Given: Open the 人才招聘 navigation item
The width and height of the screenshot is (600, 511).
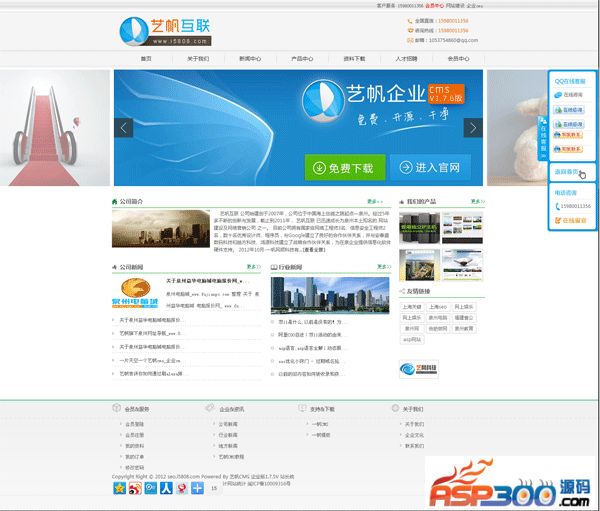Looking at the screenshot, I should coord(406,59).
